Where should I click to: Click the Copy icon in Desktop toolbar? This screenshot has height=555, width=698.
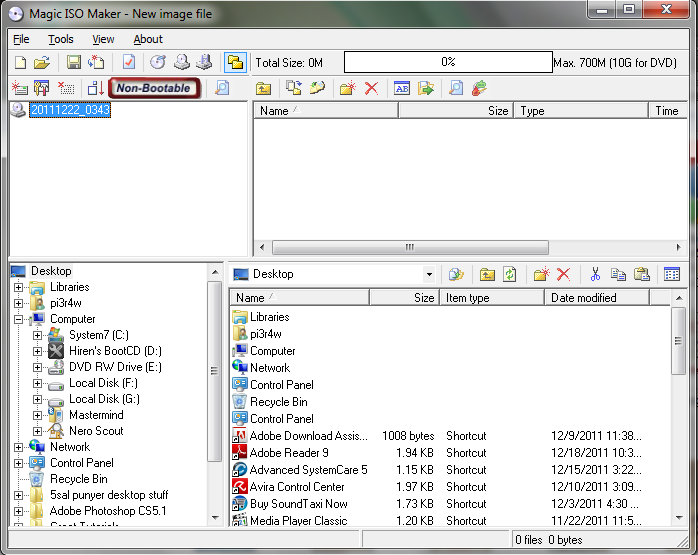pos(618,274)
